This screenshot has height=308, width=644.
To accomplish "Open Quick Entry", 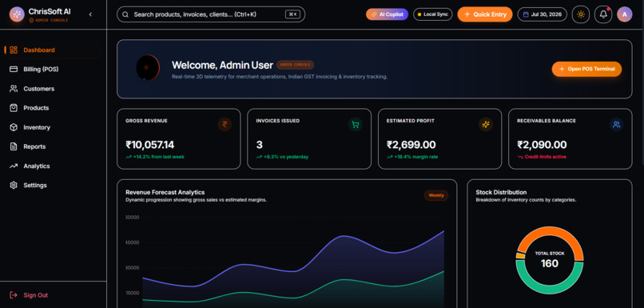I will click(x=485, y=14).
